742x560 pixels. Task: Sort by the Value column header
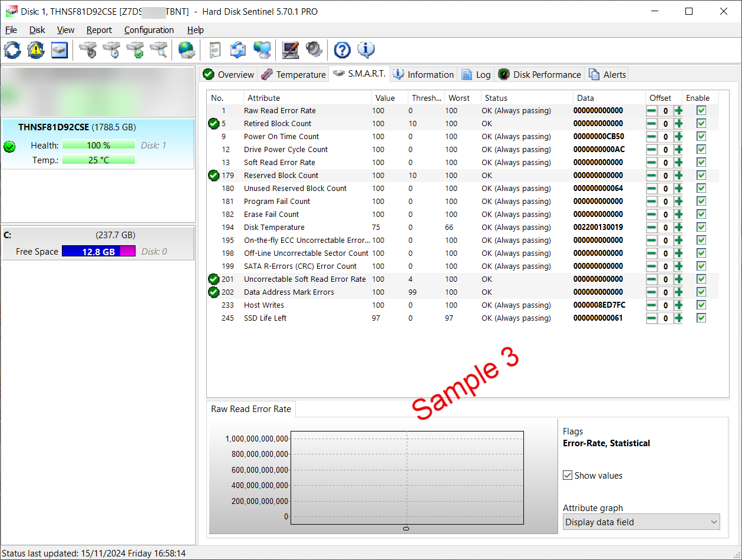[x=390, y=98]
